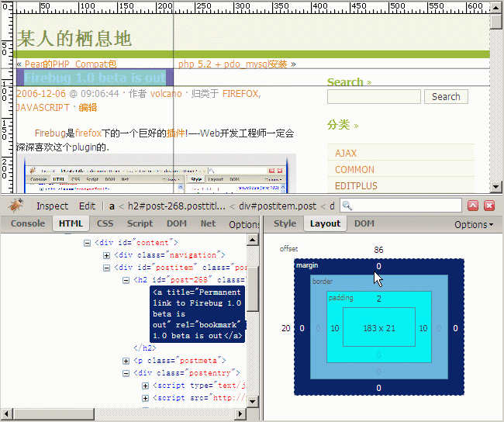
Task: Open the Options dropdown in Layout panel
Action: pos(473,224)
